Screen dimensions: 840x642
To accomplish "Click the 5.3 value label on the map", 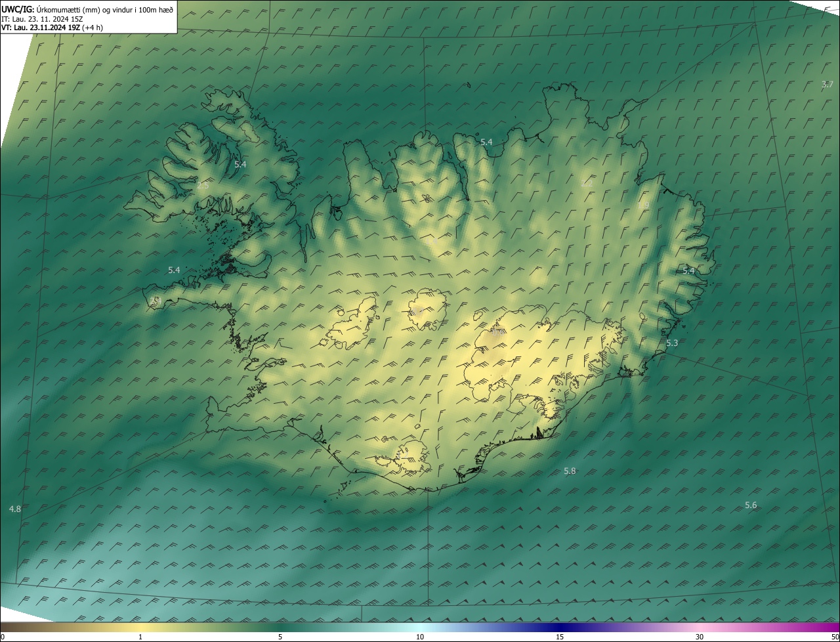I will click(x=672, y=343).
